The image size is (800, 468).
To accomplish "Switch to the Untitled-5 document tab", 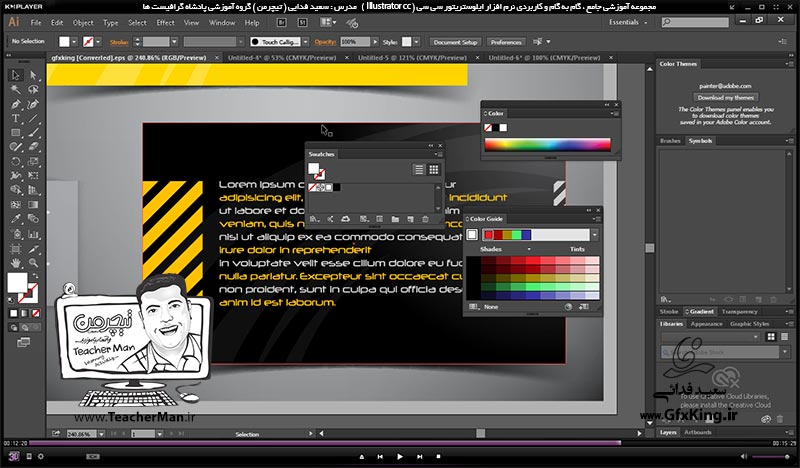I will (x=412, y=58).
